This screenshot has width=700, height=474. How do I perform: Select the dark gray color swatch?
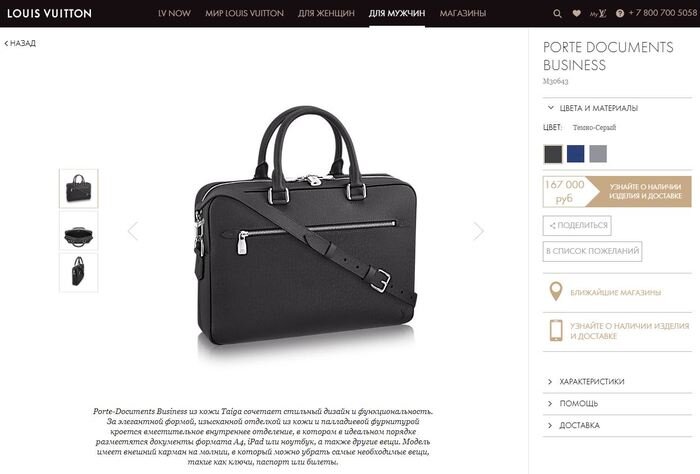pyautogui.click(x=553, y=154)
